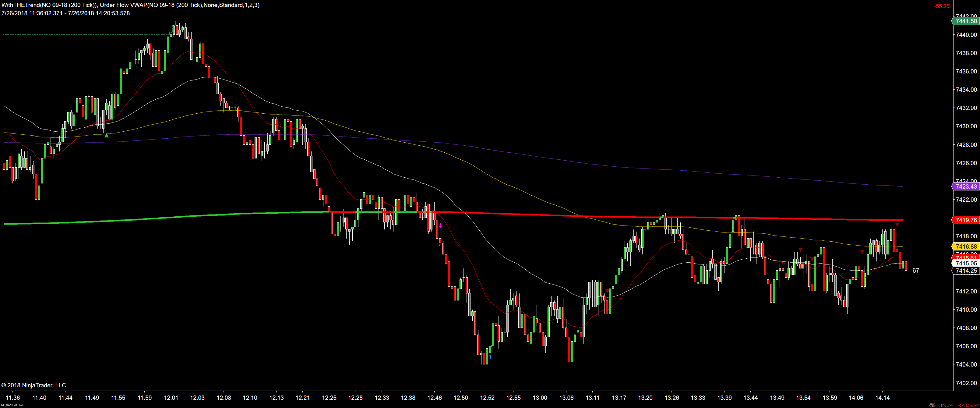Click the dark red down-triangle near 13:17

coord(607,291)
